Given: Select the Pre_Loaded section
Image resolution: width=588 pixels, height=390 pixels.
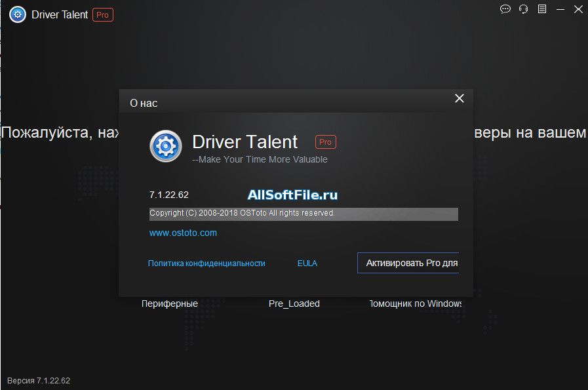Looking at the screenshot, I should (294, 303).
